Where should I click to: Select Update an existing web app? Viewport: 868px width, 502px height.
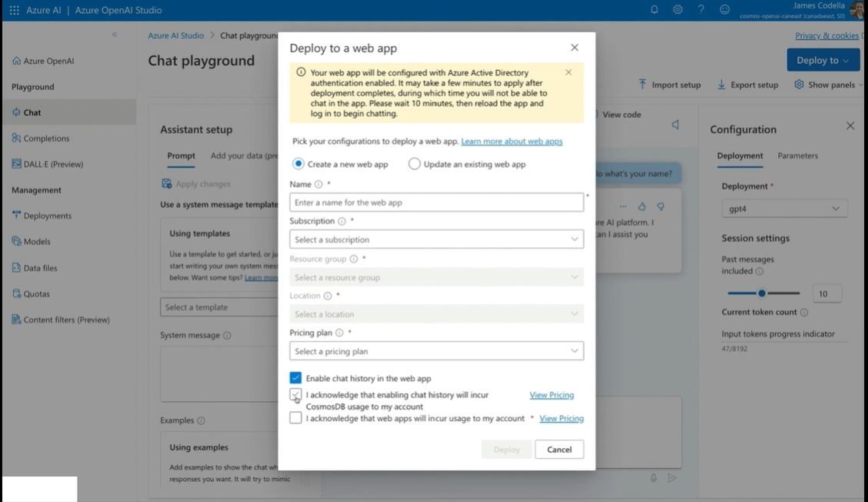(x=415, y=164)
